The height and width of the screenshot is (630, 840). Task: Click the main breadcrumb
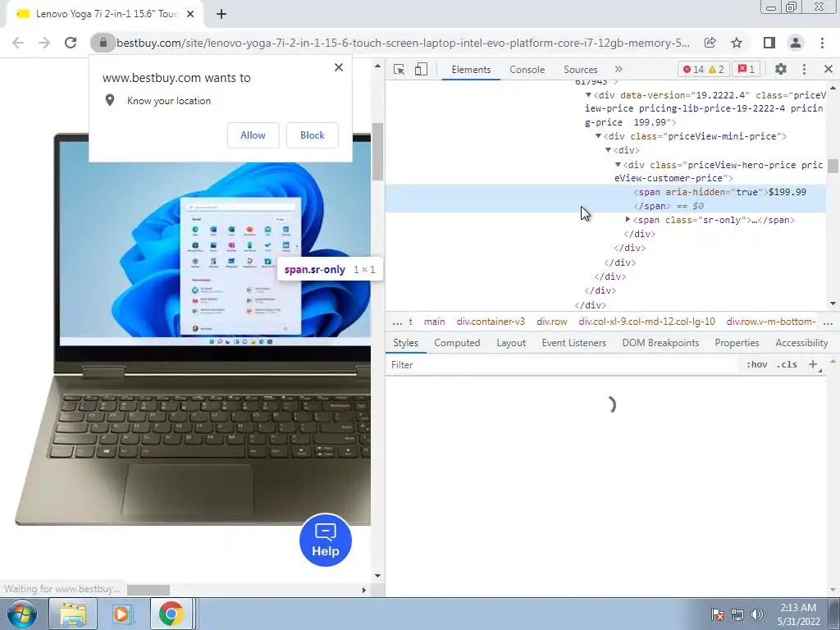435,322
